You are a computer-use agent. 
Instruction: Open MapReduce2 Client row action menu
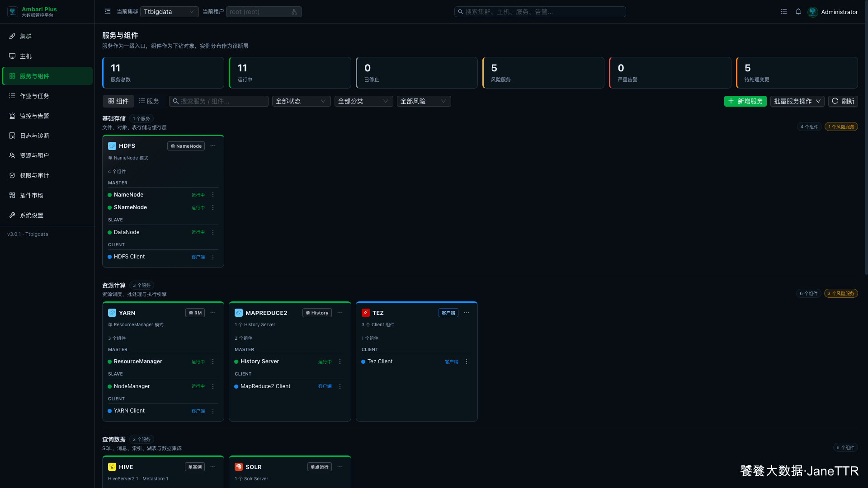340,386
